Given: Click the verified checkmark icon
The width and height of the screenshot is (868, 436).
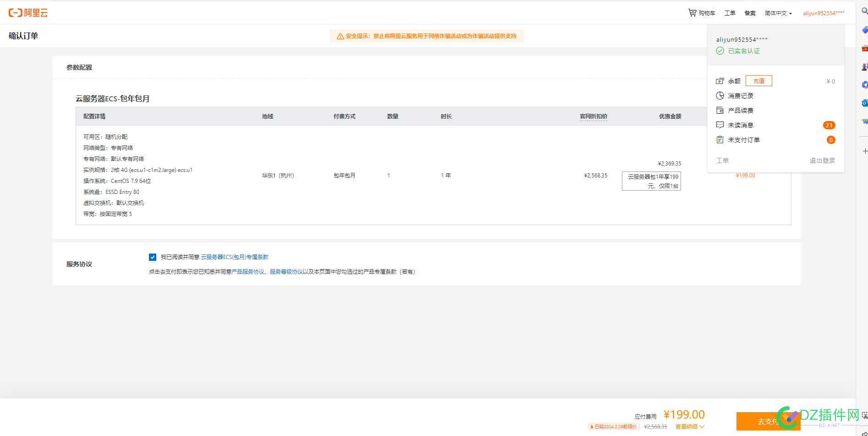Looking at the screenshot, I should [x=720, y=51].
